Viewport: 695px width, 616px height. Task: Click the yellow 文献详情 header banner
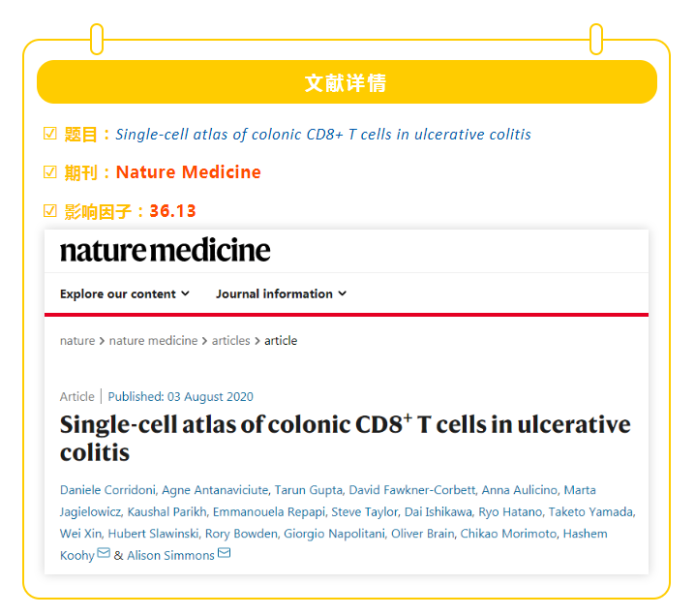(347, 82)
